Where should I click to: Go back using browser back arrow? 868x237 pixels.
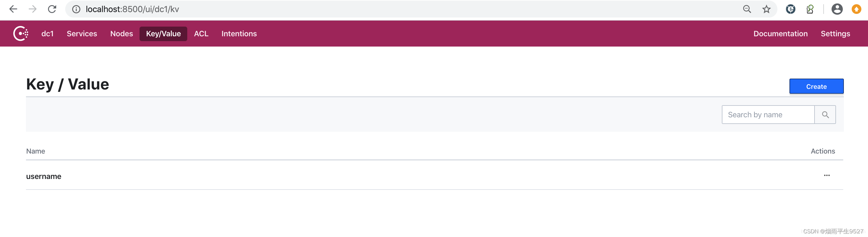pos(13,9)
